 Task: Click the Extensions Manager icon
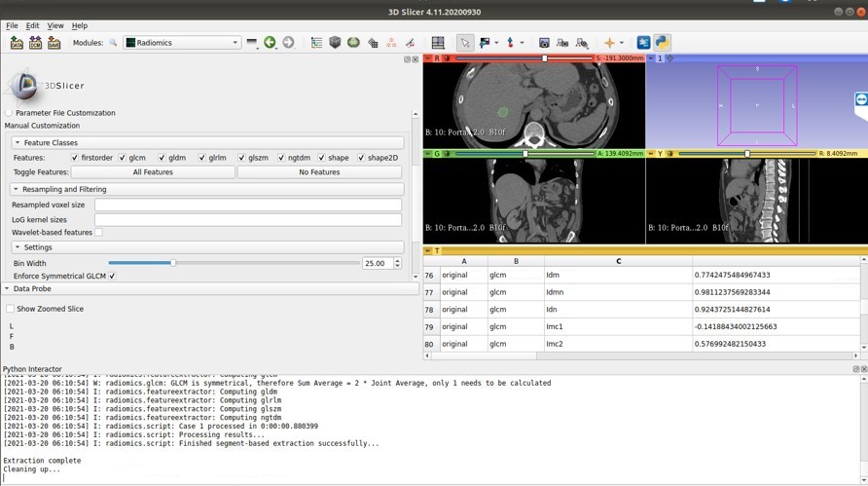pyautogui.click(x=643, y=43)
